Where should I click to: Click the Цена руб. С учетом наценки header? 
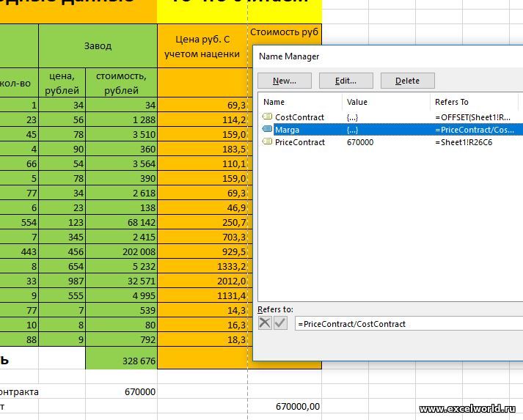click(202, 45)
